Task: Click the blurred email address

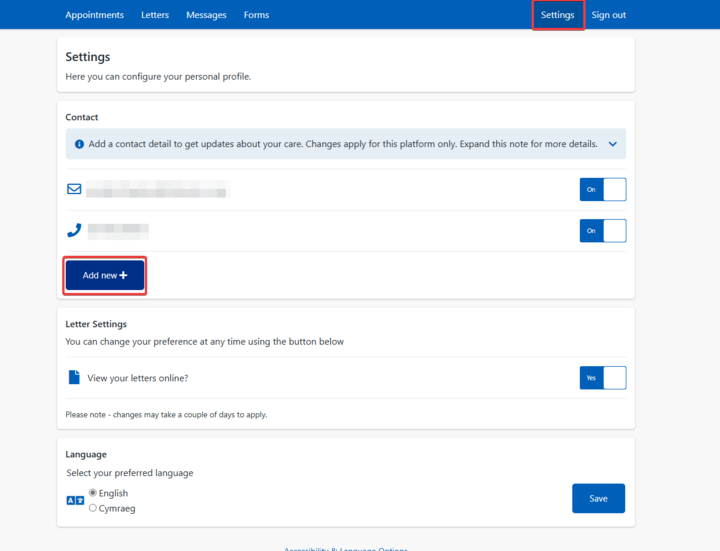Action: pos(158,189)
